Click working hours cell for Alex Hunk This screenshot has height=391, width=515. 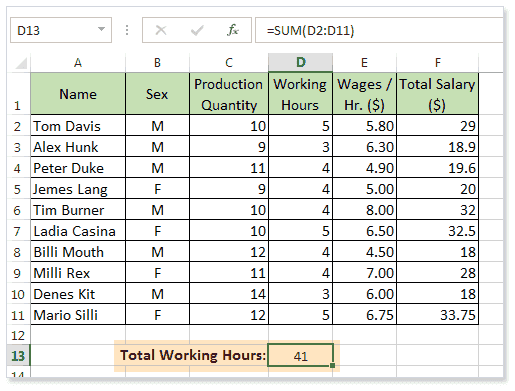300,147
